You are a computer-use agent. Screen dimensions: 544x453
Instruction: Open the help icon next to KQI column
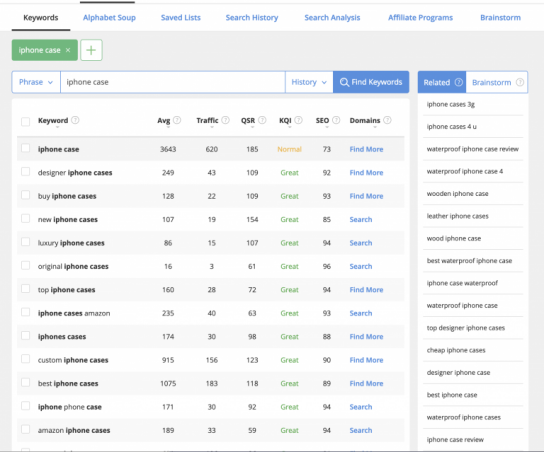[298, 120]
